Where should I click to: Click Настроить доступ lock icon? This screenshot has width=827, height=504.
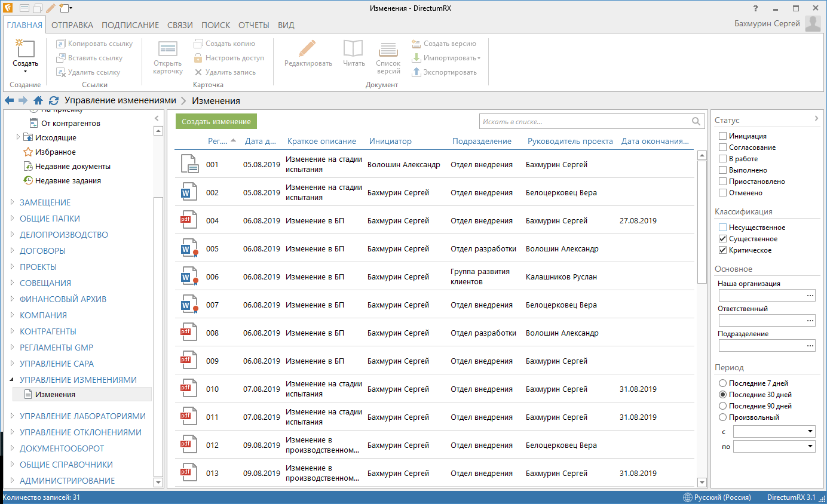(x=198, y=58)
